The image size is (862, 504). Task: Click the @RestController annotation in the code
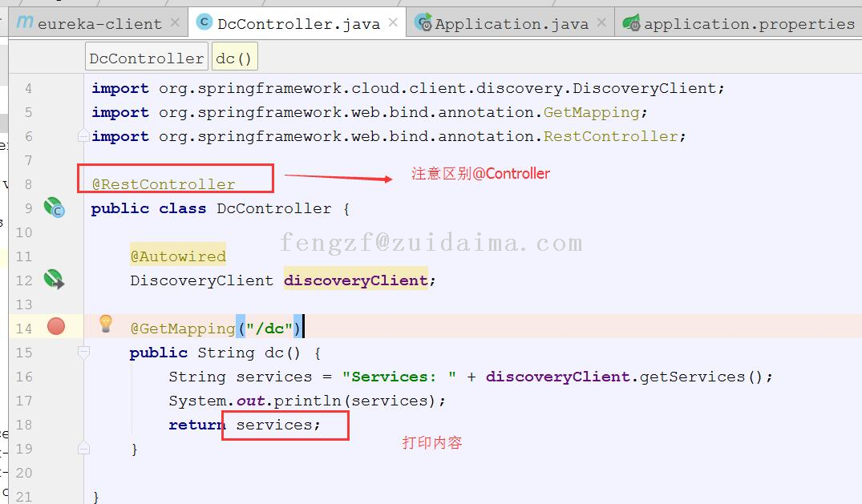[x=164, y=184]
